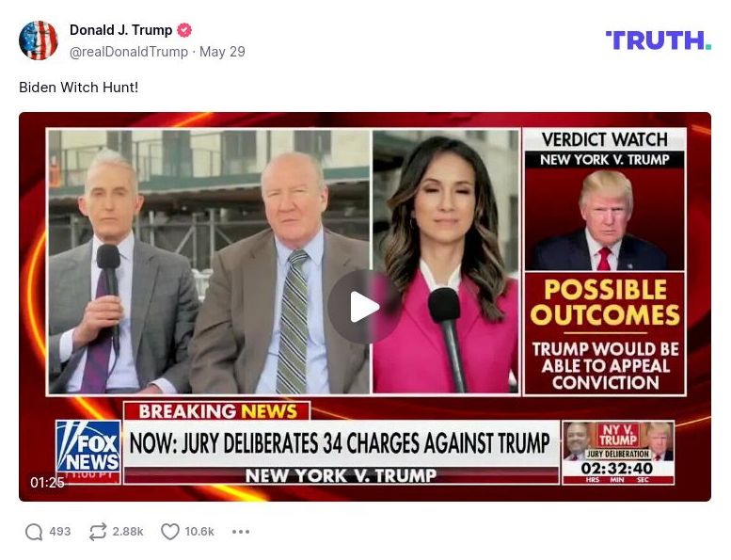View the 10.6k likes count
Image resolution: width=731 pixels, height=560 pixels.
coord(199,532)
